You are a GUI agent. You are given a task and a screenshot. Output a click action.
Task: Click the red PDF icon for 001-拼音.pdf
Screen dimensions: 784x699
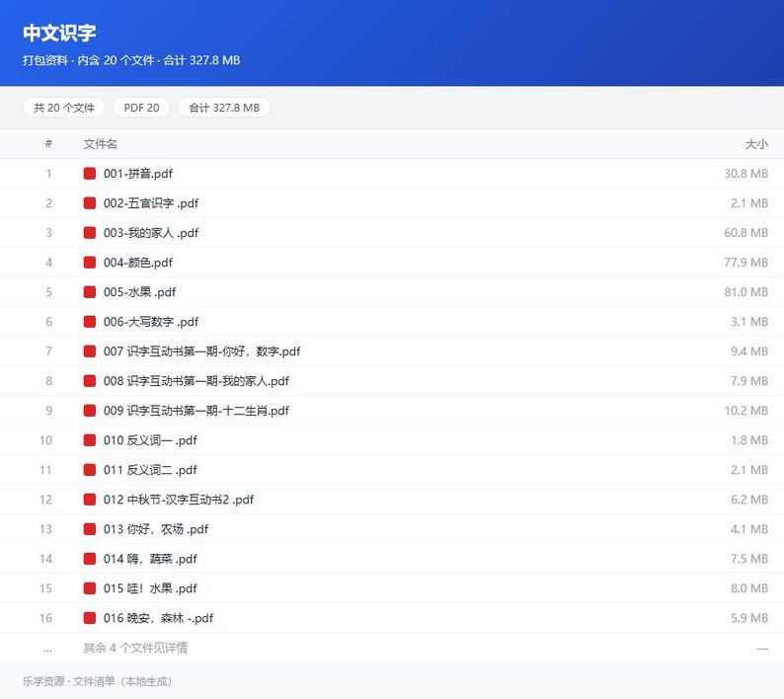click(90, 174)
